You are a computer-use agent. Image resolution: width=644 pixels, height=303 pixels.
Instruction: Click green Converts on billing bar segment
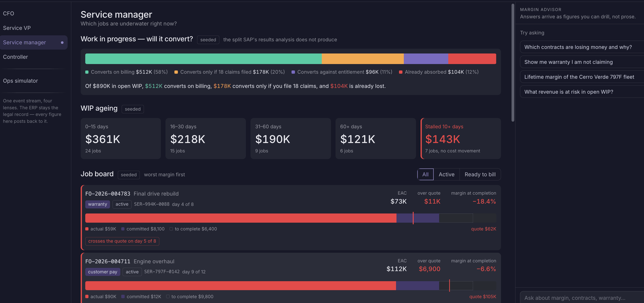(203, 59)
